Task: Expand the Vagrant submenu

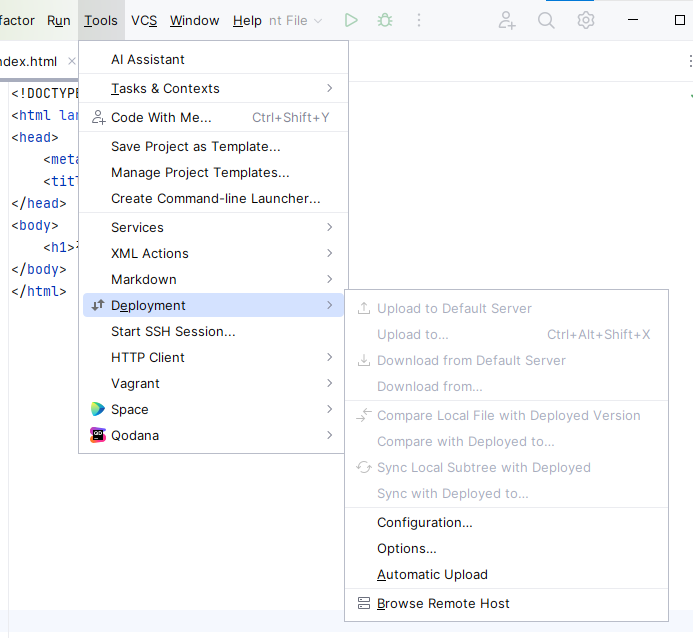Action: pos(213,384)
